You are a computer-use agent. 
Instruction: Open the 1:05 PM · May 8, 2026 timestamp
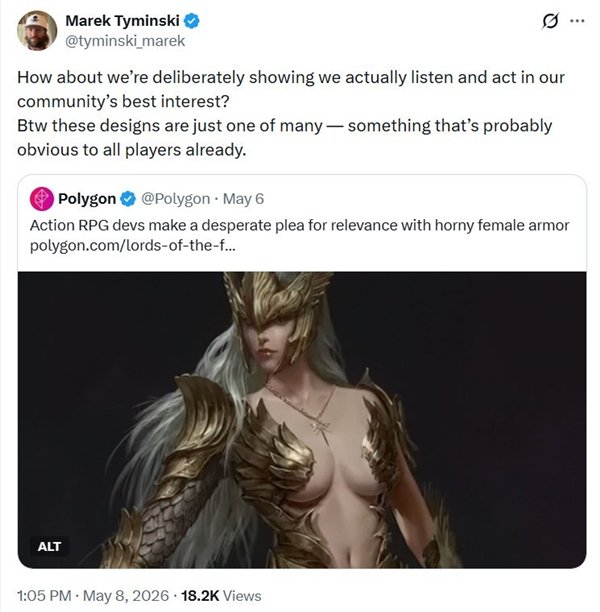(93, 596)
